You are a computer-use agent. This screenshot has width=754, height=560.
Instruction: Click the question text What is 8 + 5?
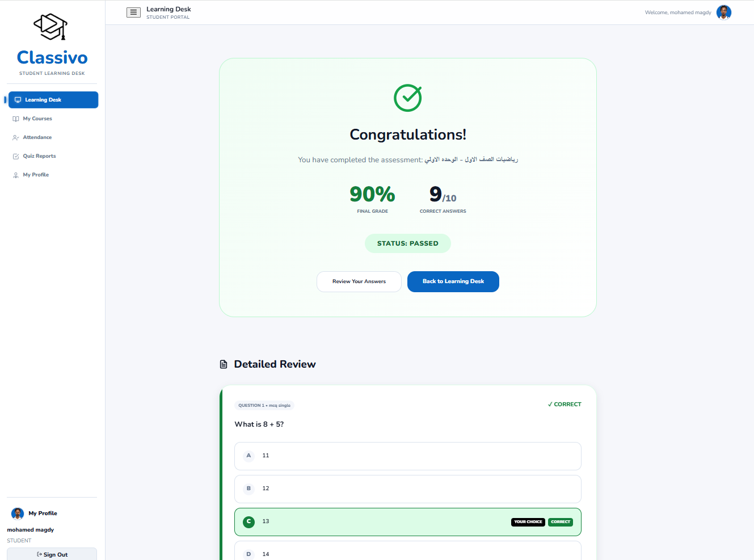(259, 424)
